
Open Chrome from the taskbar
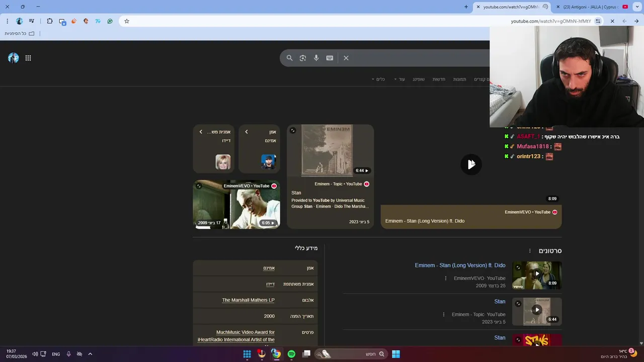click(276, 354)
